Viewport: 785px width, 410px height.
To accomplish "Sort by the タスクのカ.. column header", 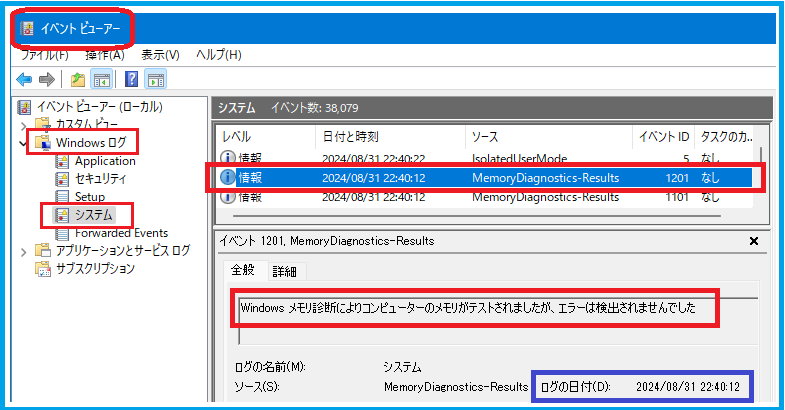I will click(x=725, y=137).
